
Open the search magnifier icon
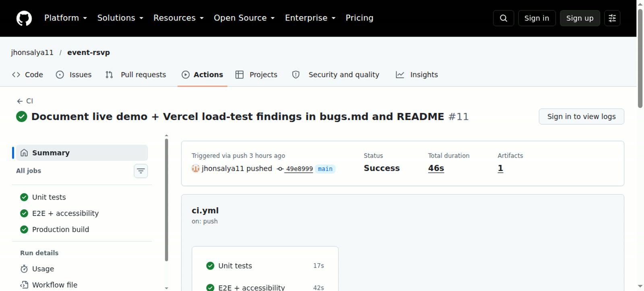click(x=504, y=18)
